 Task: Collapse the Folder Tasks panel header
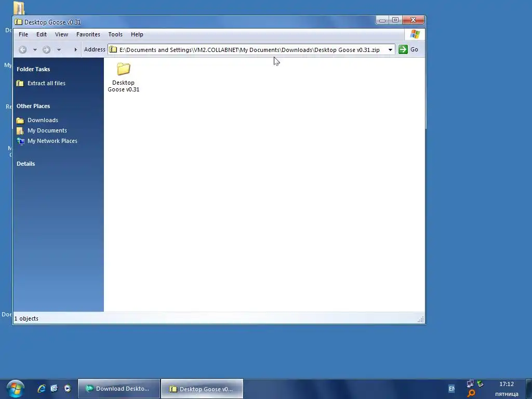pyautogui.click(x=33, y=69)
